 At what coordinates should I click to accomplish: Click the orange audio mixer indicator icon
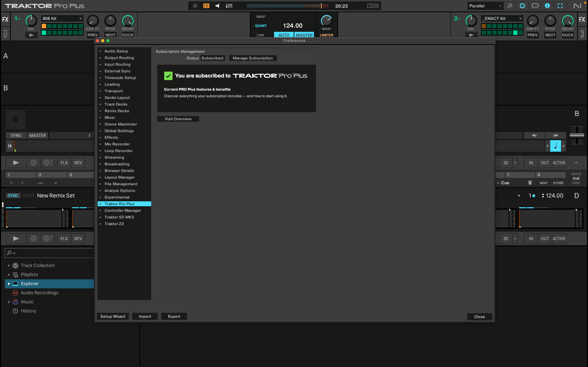point(206,6)
